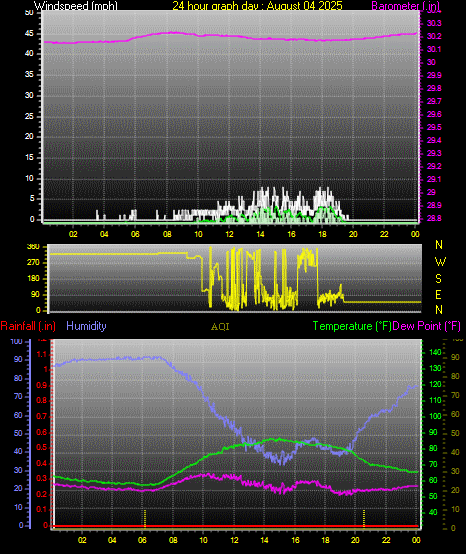Click '25' on the windspeed axis
The height and width of the screenshot is (554, 466).
coord(29,116)
